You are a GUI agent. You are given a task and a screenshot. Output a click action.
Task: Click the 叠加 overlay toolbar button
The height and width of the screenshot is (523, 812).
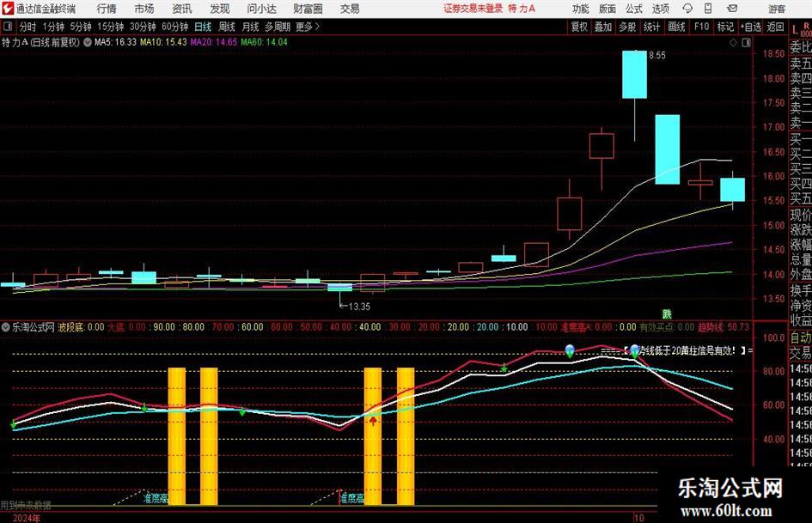coord(603,27)
